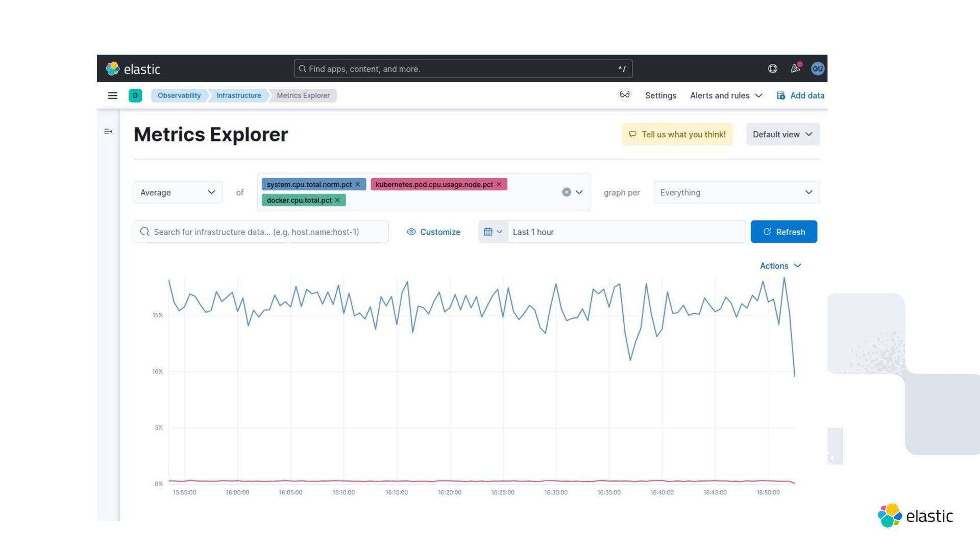Screen dimensions: 980x551
Task: Click the 16:20:00 x-axis label
Action: (x=450, y=492)
